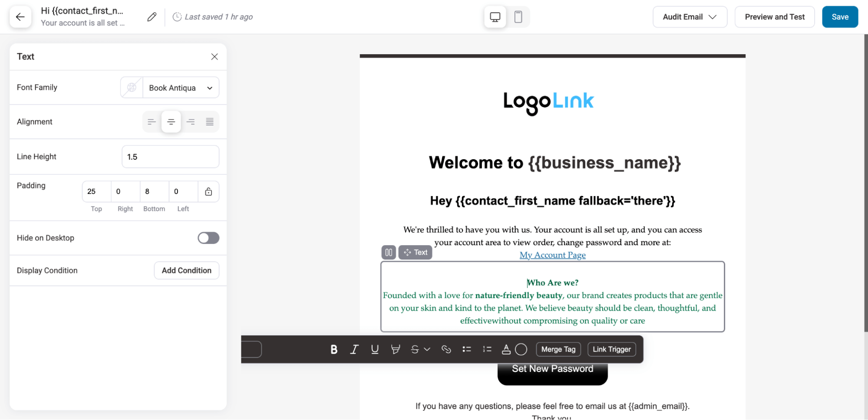Expand the strikethrough options chevron
This screenshot has width=868, height=420.
point(427,349)
